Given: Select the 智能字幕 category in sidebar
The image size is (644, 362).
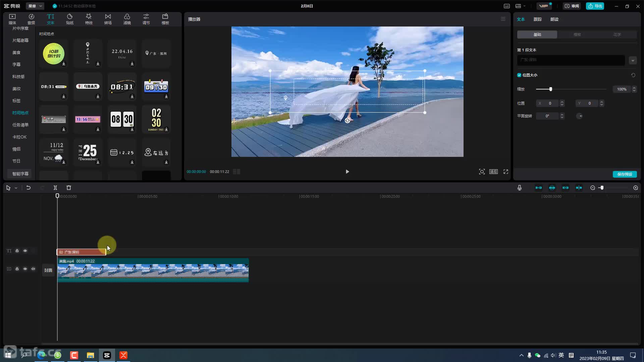Looking at the screenshot, I should tap(20, 174).
